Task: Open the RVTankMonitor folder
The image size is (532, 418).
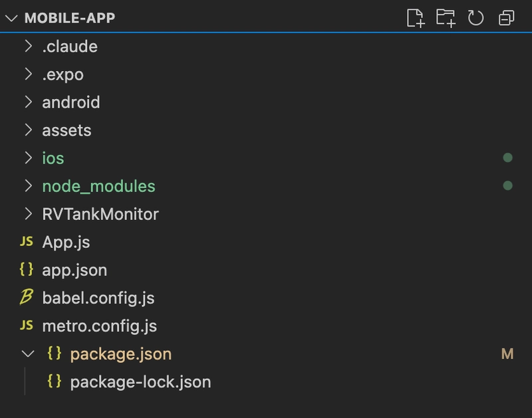Action: tap(100, 214)
